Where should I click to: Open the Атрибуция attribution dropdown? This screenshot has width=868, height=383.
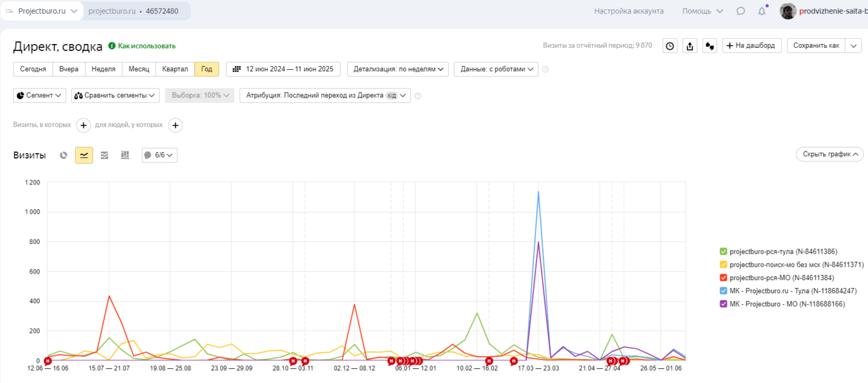coord(325,96)
